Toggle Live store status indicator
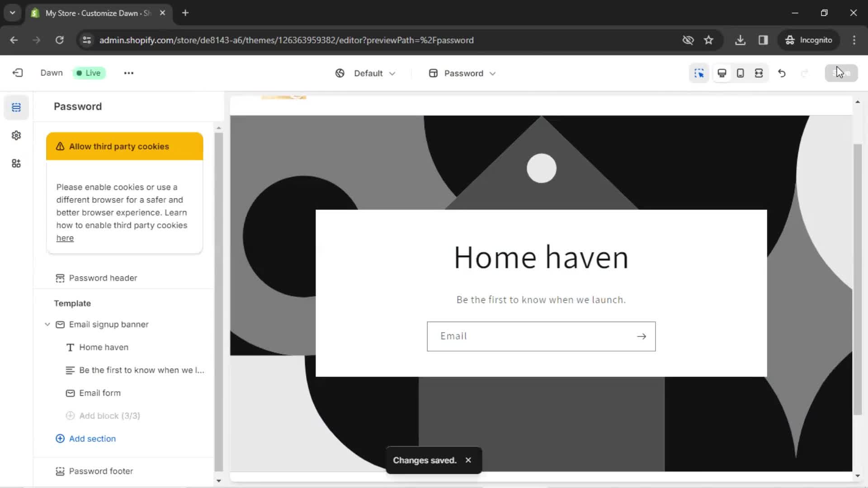Screen dimensions: 868x488 pos(88,72)
